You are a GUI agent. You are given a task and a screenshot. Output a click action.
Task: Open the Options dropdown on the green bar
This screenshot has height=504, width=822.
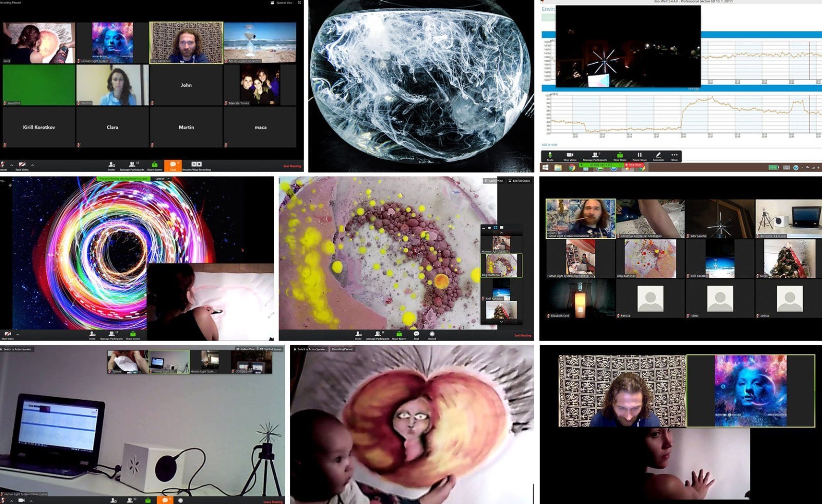pos(161,179)
